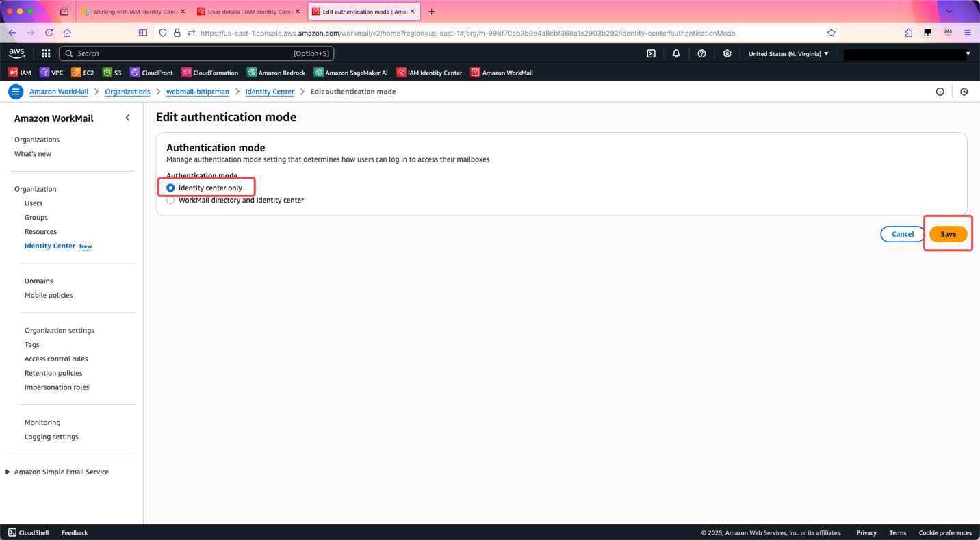Toggle the side navigation hamburger button
This screenshot has height=540, width=980.
click(16, 92)
